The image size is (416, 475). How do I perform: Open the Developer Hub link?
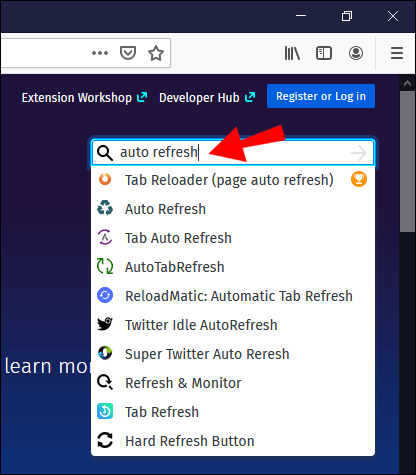207,98
